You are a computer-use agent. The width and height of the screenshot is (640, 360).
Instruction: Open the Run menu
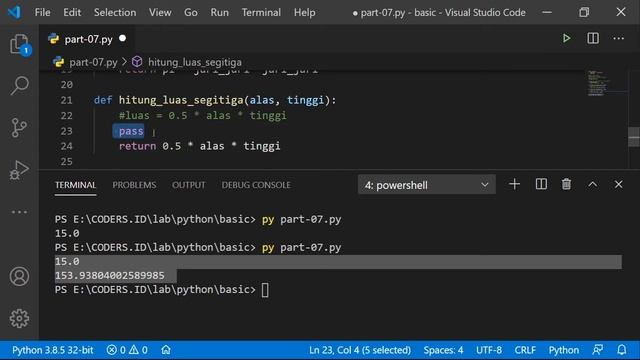(220, 13)
